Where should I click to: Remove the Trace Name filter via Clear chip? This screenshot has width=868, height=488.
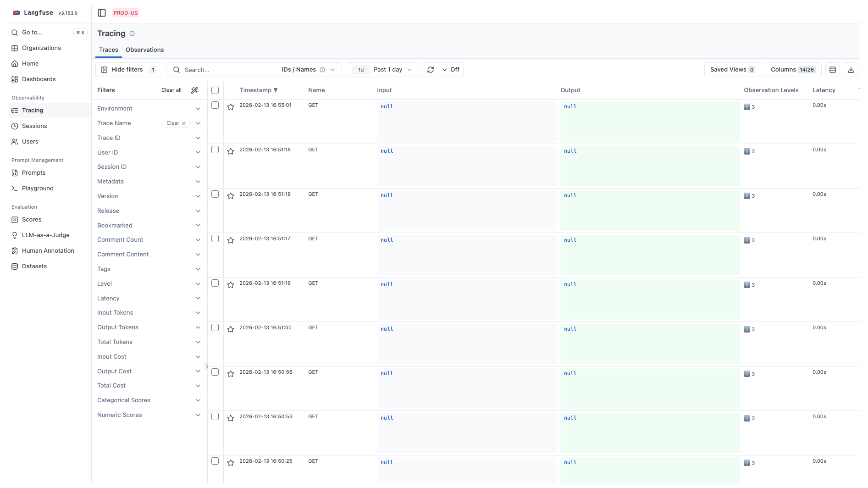[x=176, y=123]
